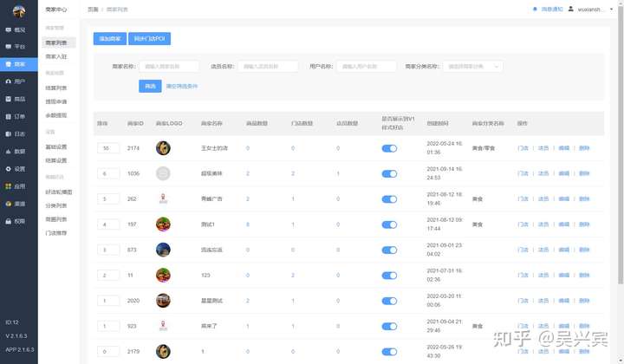
Task: Open 结算列表 in the submenu
Action: pyautogui.click(x=56, y=88)
